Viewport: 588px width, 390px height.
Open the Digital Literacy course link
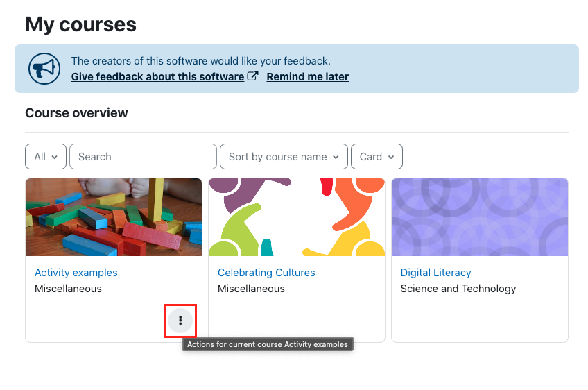435,273
